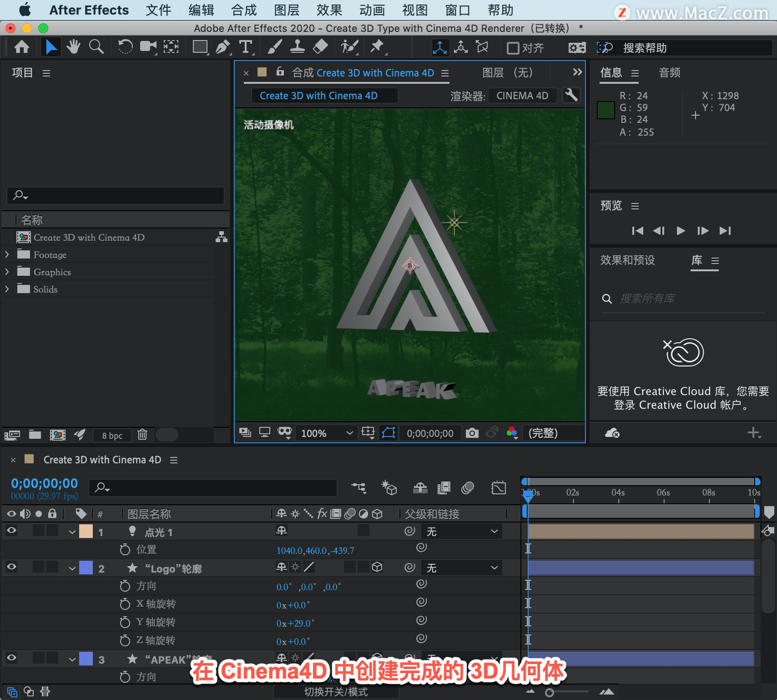The width and height of the screenshot is (777, 700).
Task: Open the 效果 menu
Action: 329,10
